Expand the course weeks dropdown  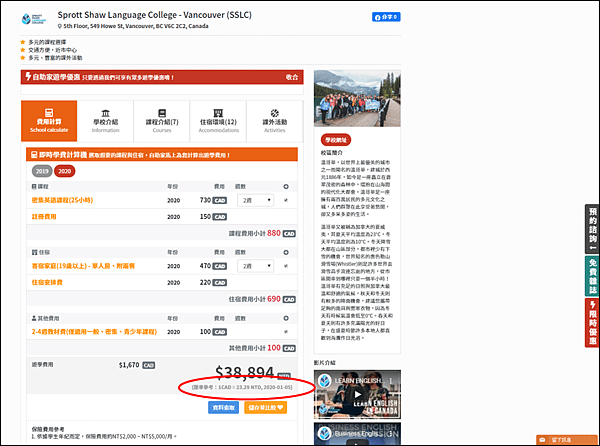click(x=255, y=200)
